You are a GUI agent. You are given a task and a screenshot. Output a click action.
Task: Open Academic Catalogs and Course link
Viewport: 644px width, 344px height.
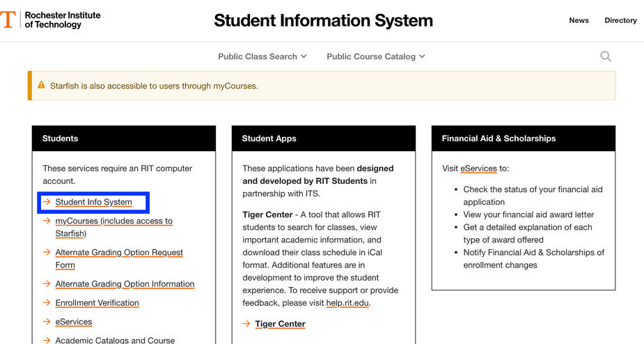pyautogui.click(x=115, y=340)
